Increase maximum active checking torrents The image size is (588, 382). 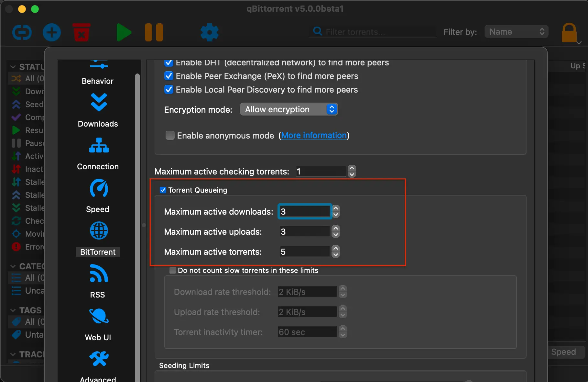click(x=352, y=168)
